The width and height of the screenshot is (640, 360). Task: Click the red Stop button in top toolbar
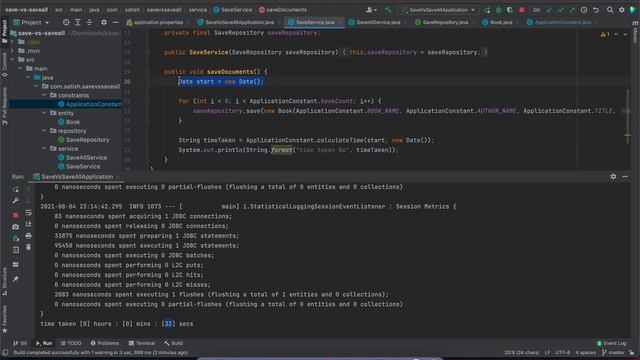click(522, 10)
